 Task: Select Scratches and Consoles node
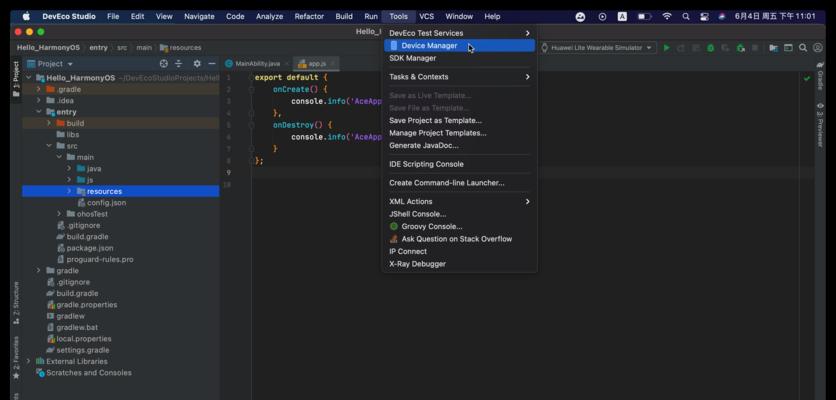(x=84, y=373)
